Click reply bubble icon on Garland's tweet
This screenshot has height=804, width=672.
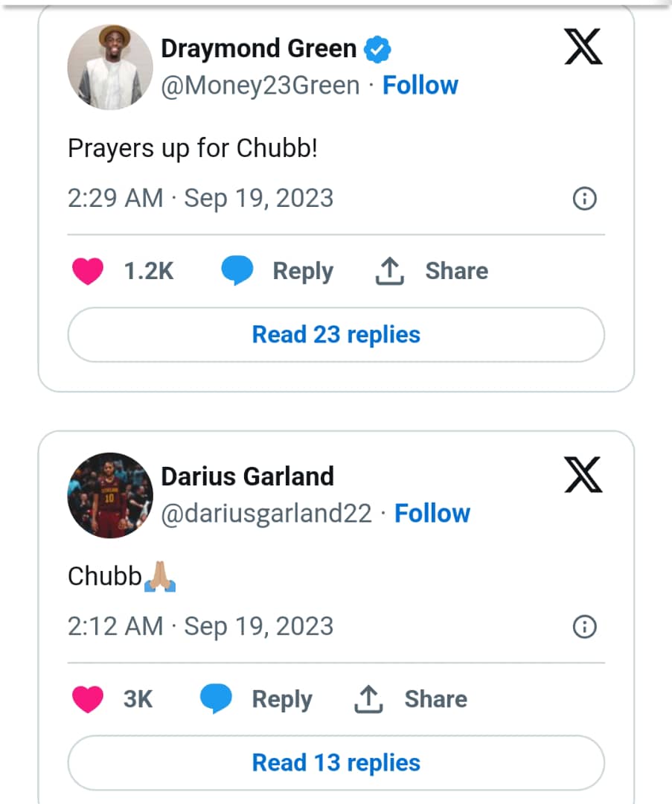tap(217, 699)
